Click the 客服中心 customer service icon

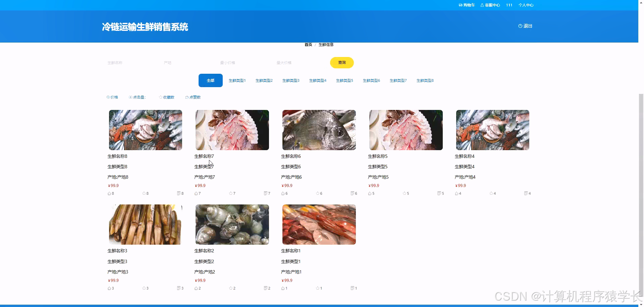tap(482, 5)
